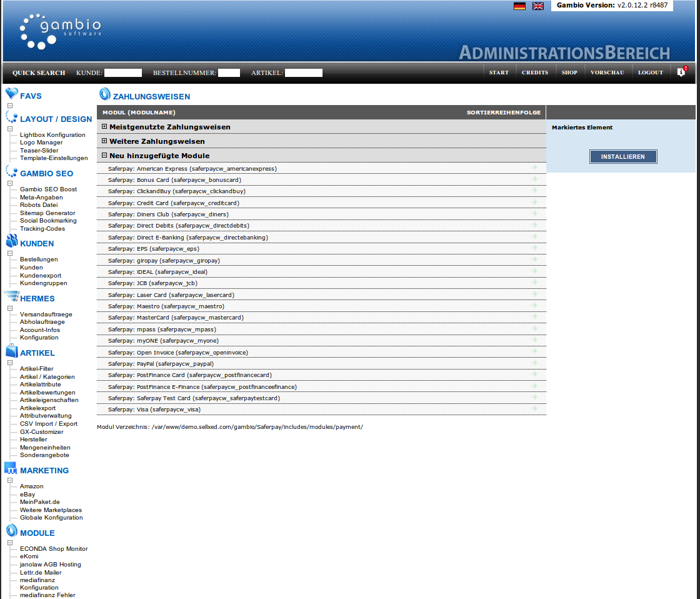Expand Weitere Zahlungsweisen group
The width and height of the screenshot is (700, 599).
click(104, 141)
